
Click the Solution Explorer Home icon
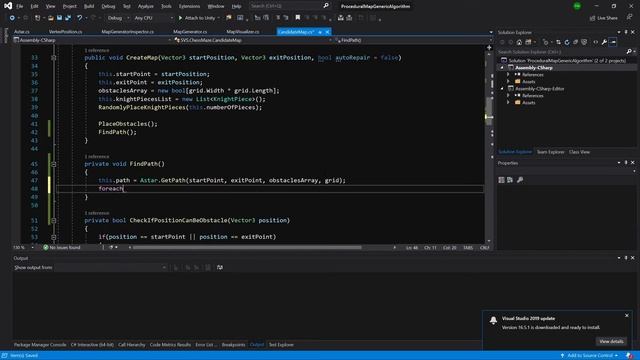pyautogui.click(x=519, y=42)
